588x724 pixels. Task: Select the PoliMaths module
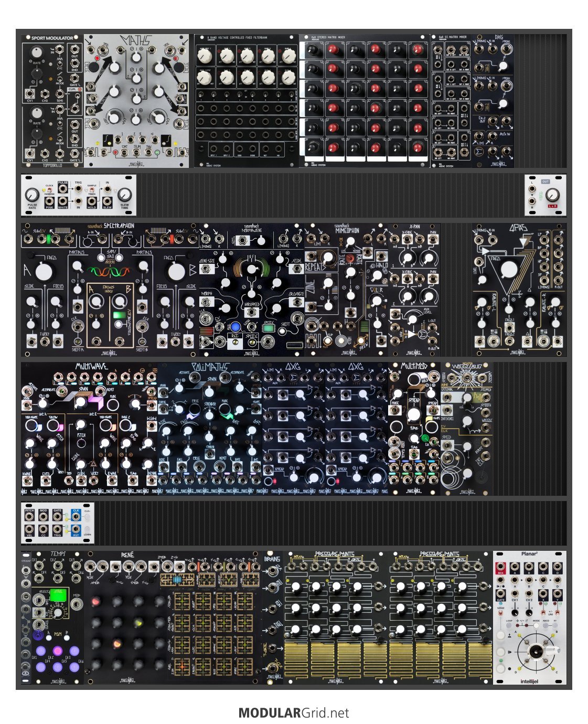tap(210, 429)
